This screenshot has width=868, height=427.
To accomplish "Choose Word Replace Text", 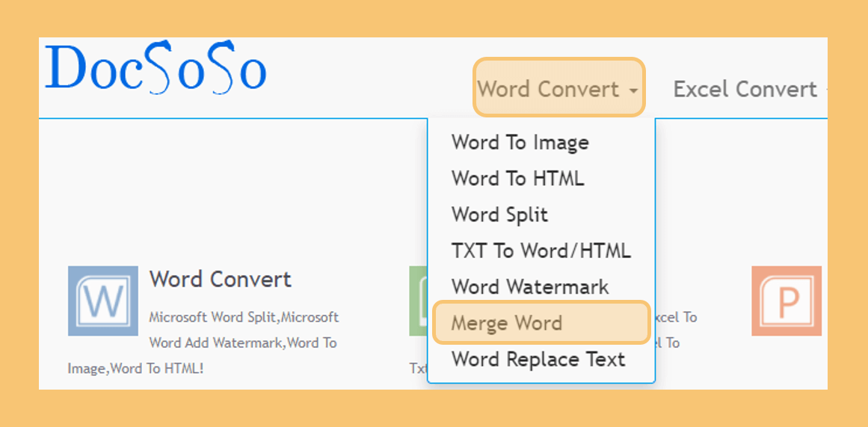I will pos(538,359).
